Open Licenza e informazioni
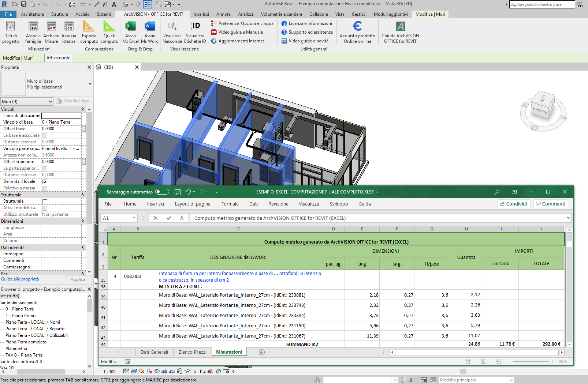Image resolution: width=588 pixels, height=384 pixels. (306, 23)
